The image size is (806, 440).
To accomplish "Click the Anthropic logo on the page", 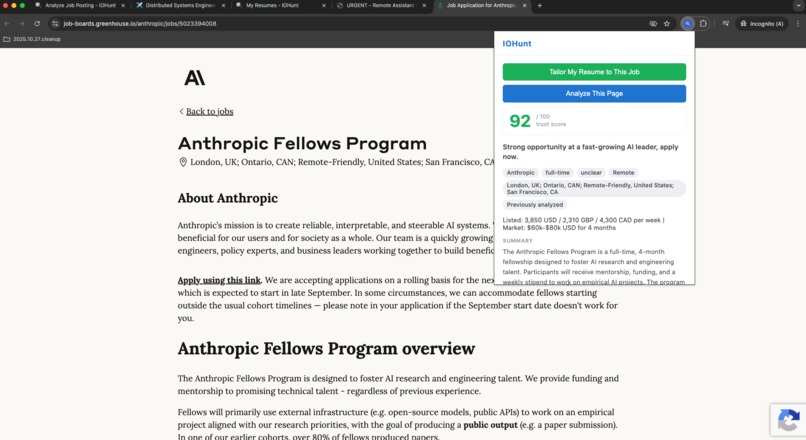I will click(x=194, y=78).
